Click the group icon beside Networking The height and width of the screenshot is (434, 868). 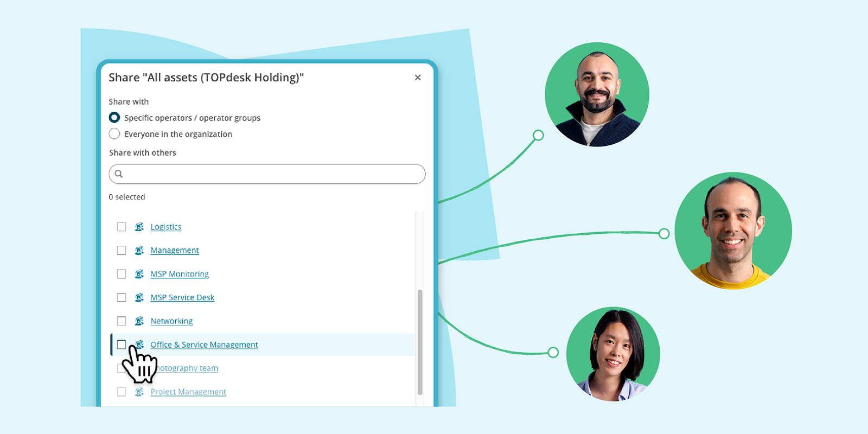pyautogui.click(x=139, y=321)
